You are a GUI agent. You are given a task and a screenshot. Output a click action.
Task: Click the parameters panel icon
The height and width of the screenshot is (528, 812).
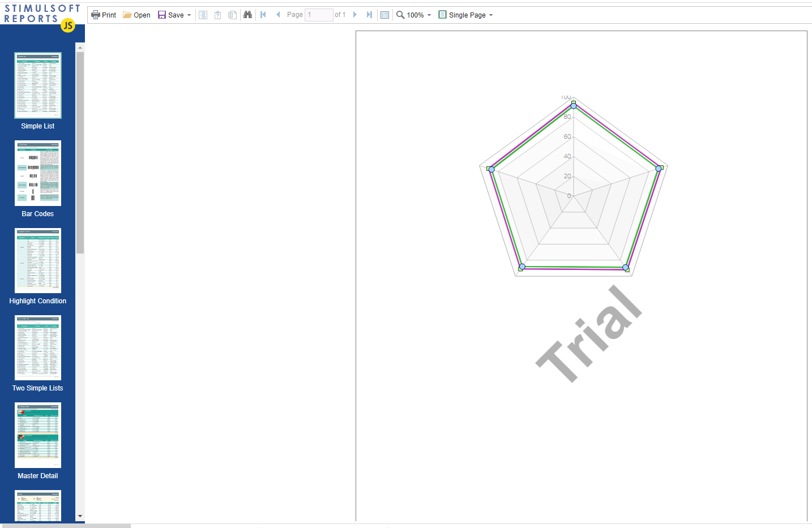[x=218, y=15]
